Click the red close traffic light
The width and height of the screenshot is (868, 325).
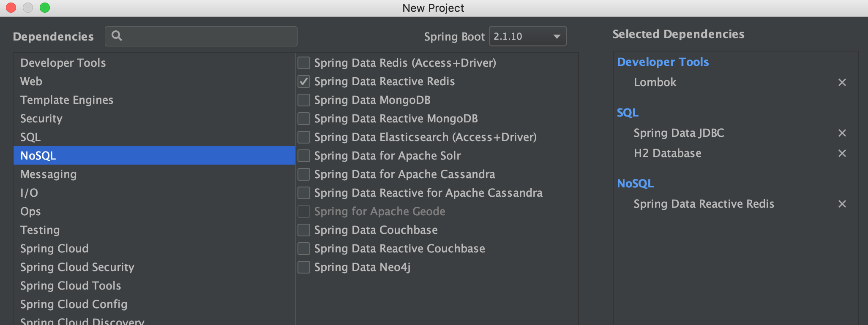pyautogui.click(x=11, y=8)
